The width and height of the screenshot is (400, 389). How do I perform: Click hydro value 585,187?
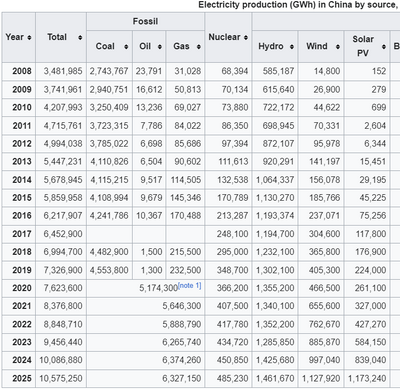278,71
